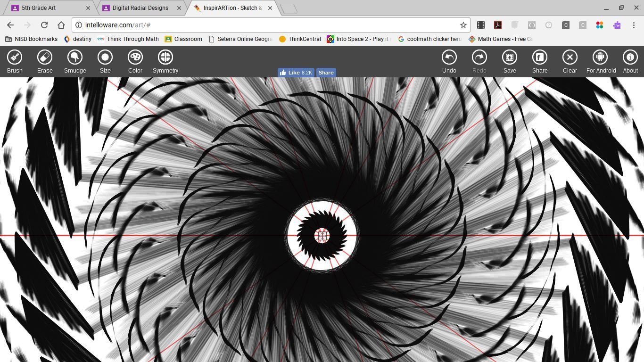Image resolution: width=644 pixels, height=362 pixels.
Task: Open the brush Size option
Action: tap(105, 62)
